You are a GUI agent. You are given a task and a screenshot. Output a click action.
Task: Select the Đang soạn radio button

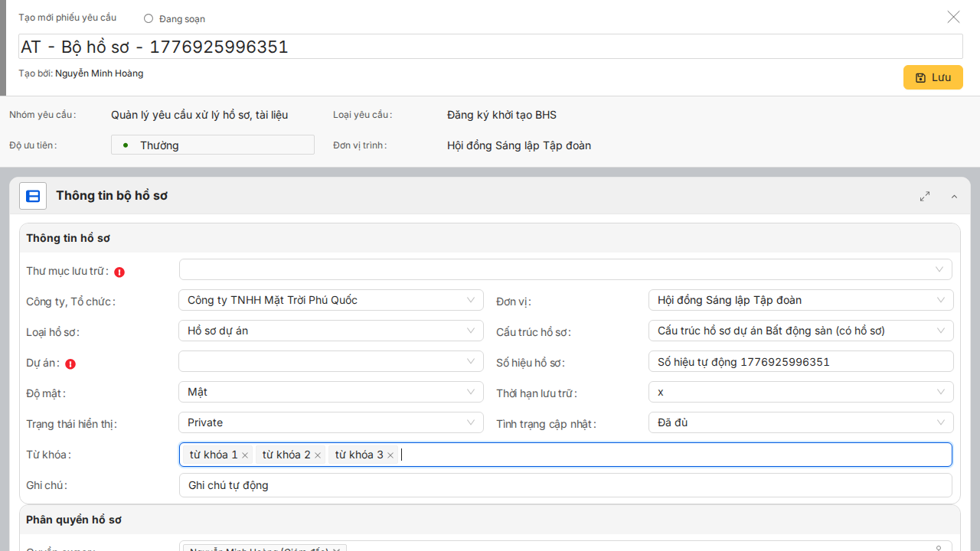(149, 18)
